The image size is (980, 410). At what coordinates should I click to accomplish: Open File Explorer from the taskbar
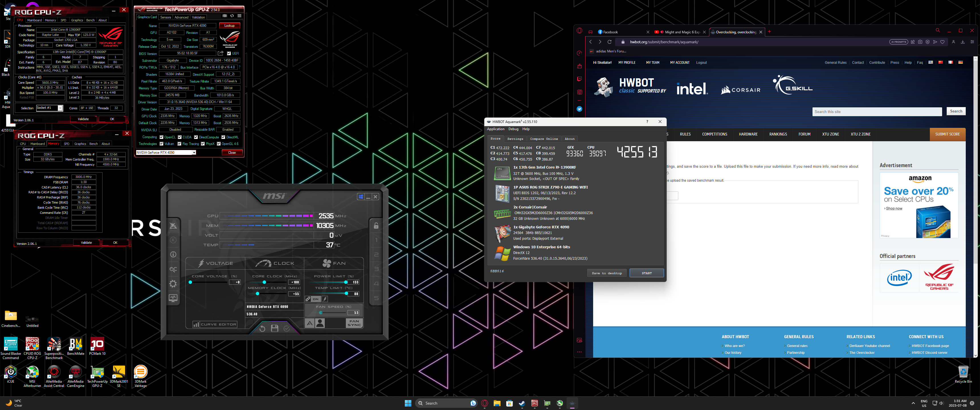tap(497, 403)
